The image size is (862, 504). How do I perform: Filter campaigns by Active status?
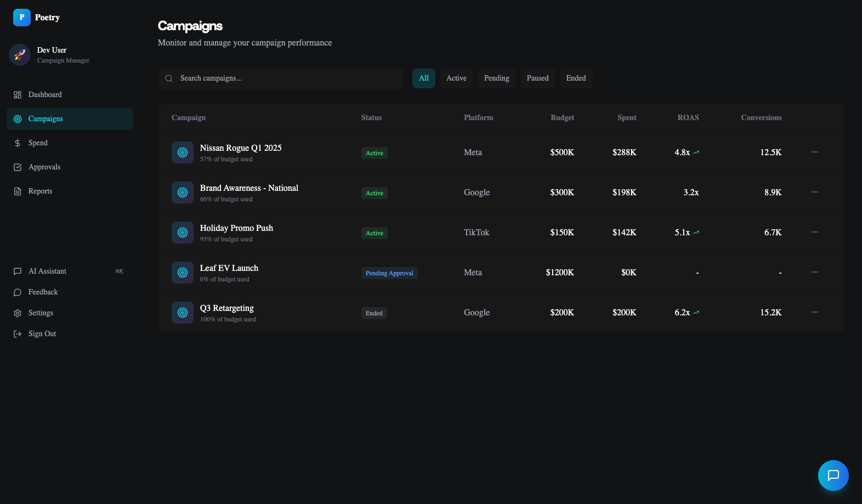(x=456, y=78)
